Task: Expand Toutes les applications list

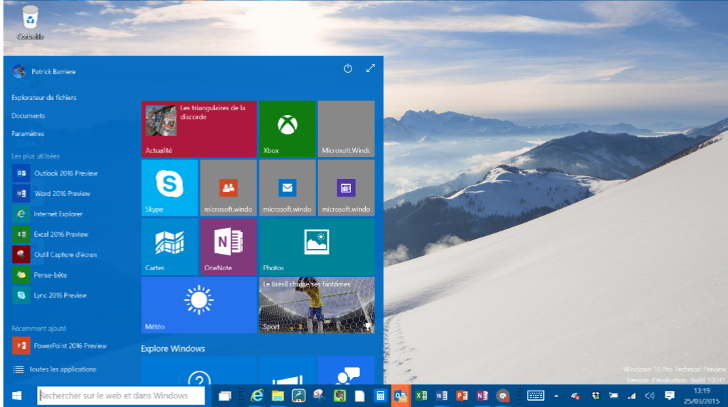Action: (x=62, y=369)
